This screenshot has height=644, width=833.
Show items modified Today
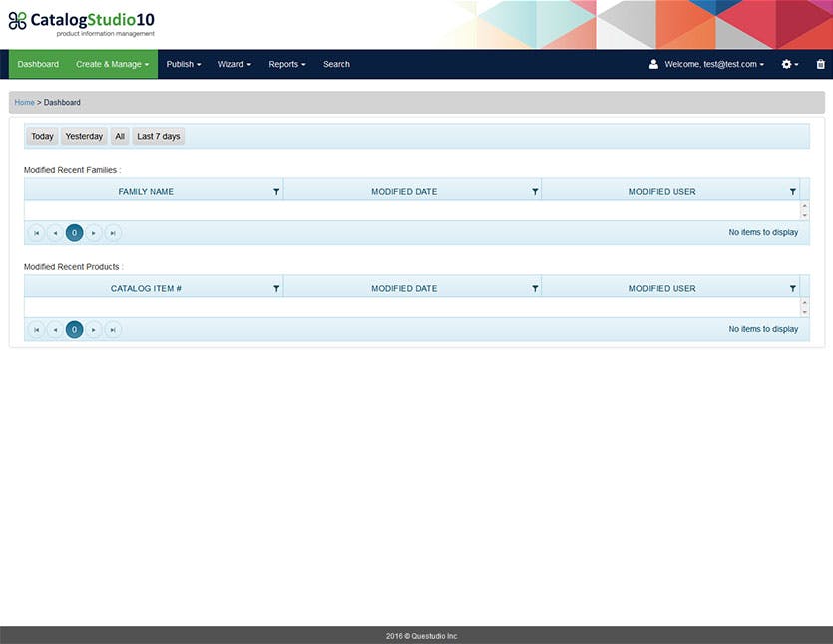(x=42, y=136)
